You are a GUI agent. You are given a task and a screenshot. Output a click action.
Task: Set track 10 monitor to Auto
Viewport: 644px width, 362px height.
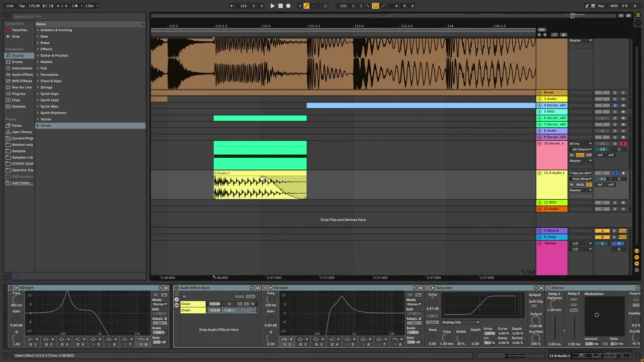[x=580, y=155]
